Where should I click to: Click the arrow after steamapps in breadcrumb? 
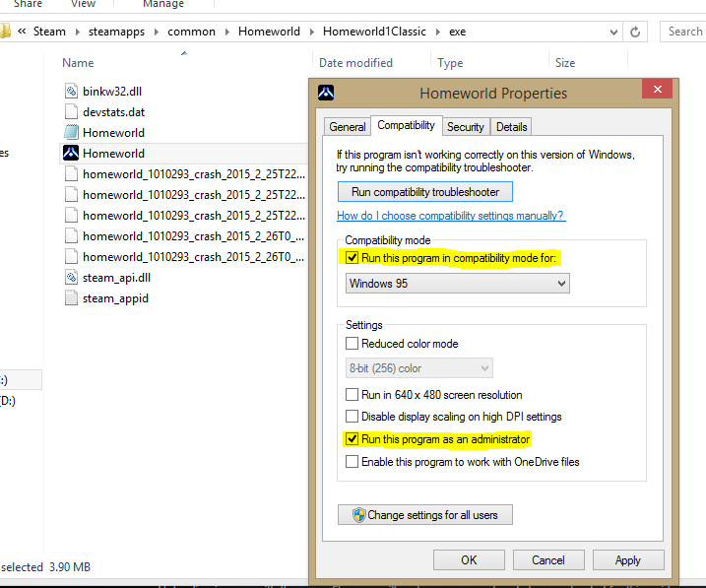point(157,32)
